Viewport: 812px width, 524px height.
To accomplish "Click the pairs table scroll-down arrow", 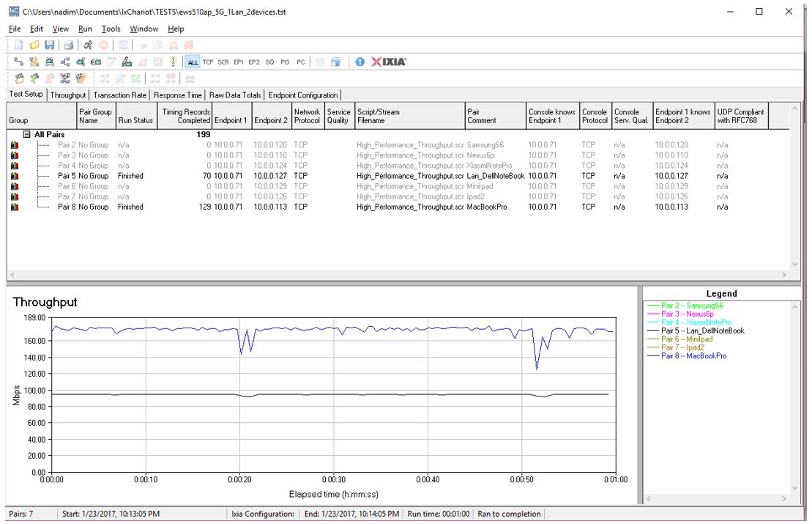I will pos(795,265).
